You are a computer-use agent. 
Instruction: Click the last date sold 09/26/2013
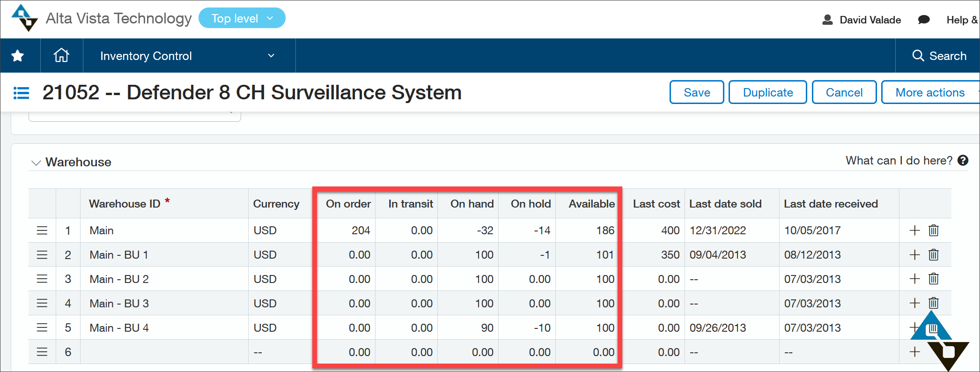(718, 328)
